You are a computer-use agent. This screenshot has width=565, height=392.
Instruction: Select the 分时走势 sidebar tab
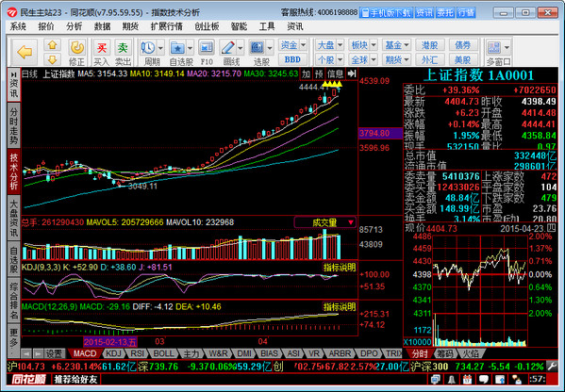coord(13,125)
